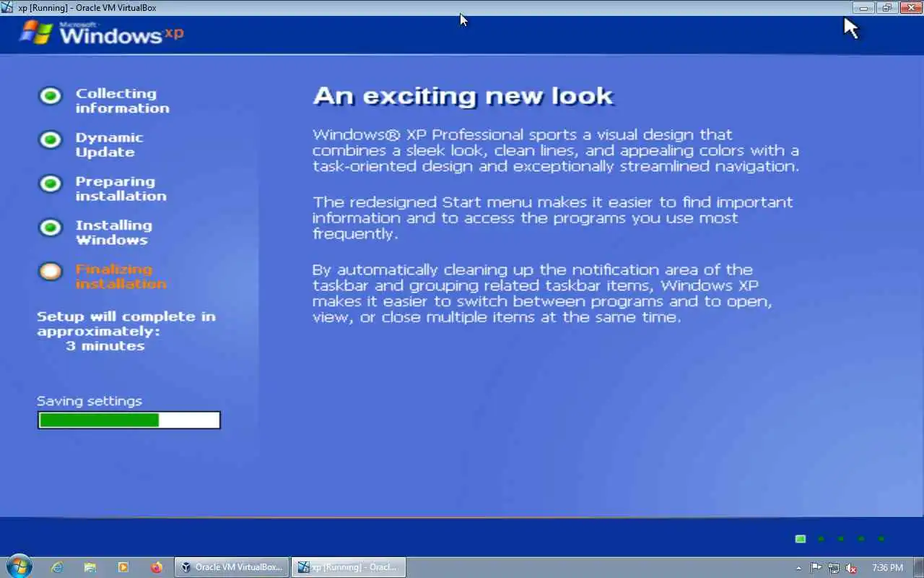This screenshot has height=578, width=924.
Task: Click the Saving settings progress bar
Action: [129, 420]
